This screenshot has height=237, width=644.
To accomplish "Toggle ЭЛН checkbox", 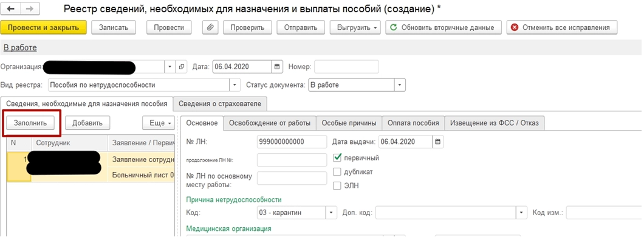I will point(337,186).
